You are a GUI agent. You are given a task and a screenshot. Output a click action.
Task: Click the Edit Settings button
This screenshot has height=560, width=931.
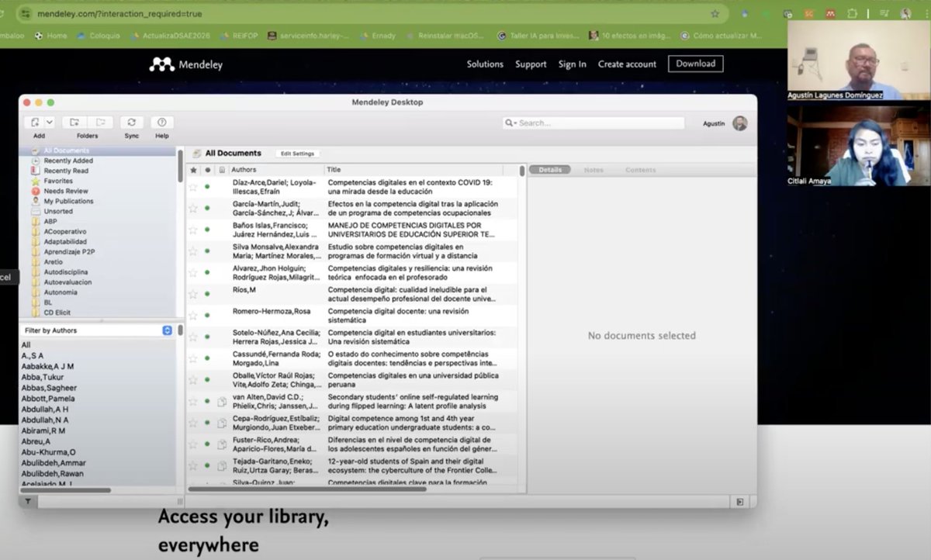point(297,154)
